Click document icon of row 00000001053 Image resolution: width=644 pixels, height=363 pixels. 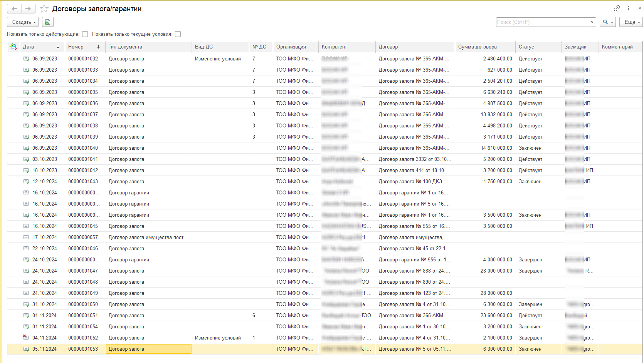click(26, 349)
